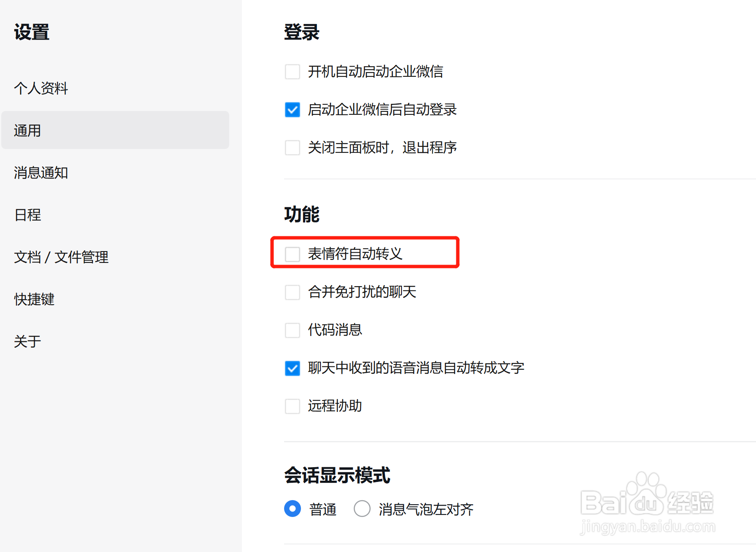The height and width of the screenshot is (552, 756).
Task: Enable 开机自动启动企业微信 checkbox
Action: click(x=293, y=72)
